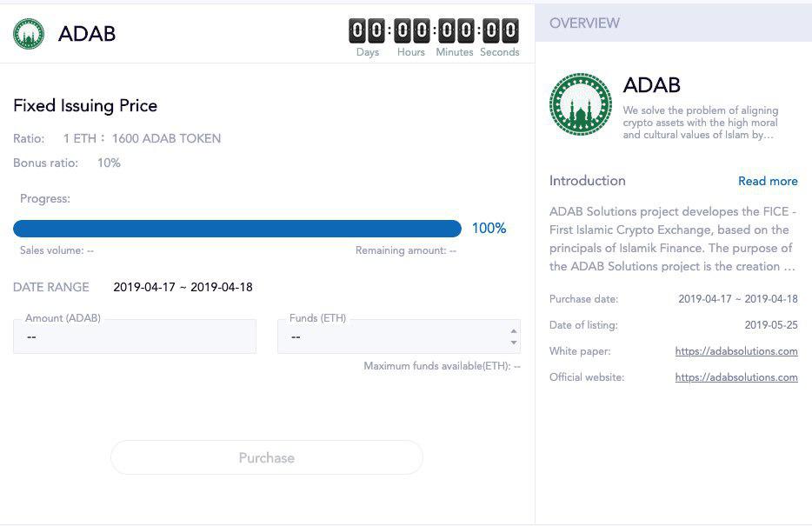Click the 'Remaining amount: --' text
The height and width of the screenshot is (526, 812).
tap(405, 250)
